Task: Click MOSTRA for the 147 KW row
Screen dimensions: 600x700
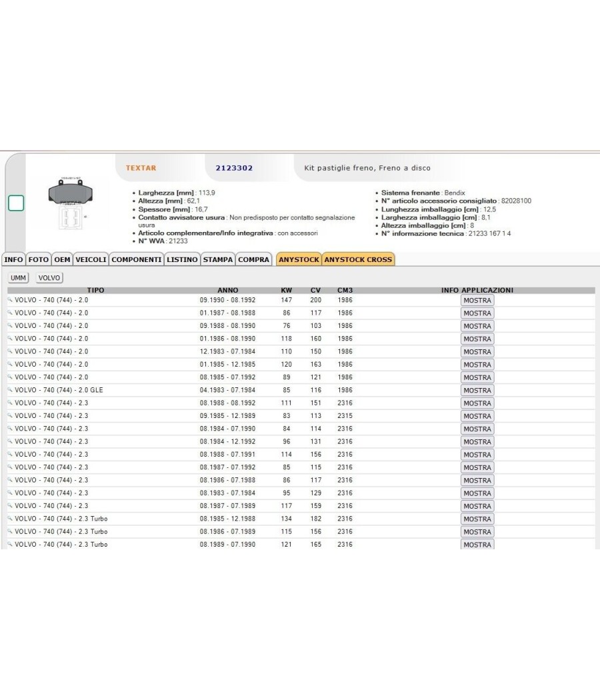Action: click(477, 301)
